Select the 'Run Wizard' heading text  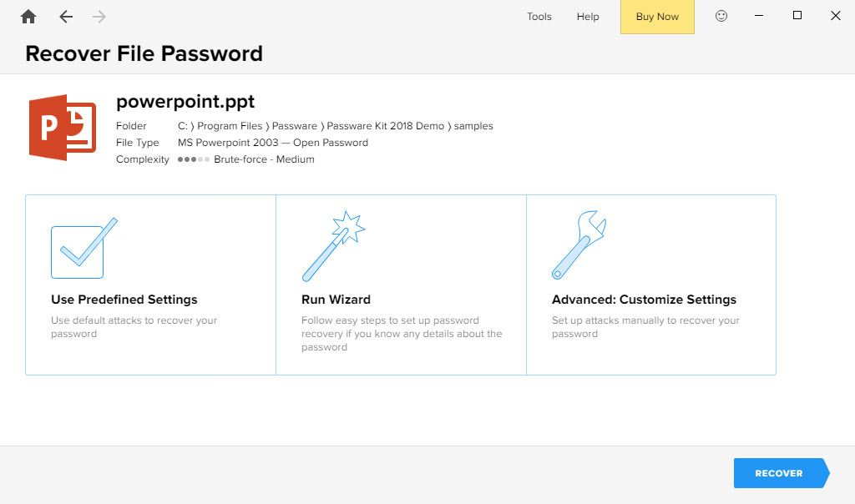(x=336, y=300)
